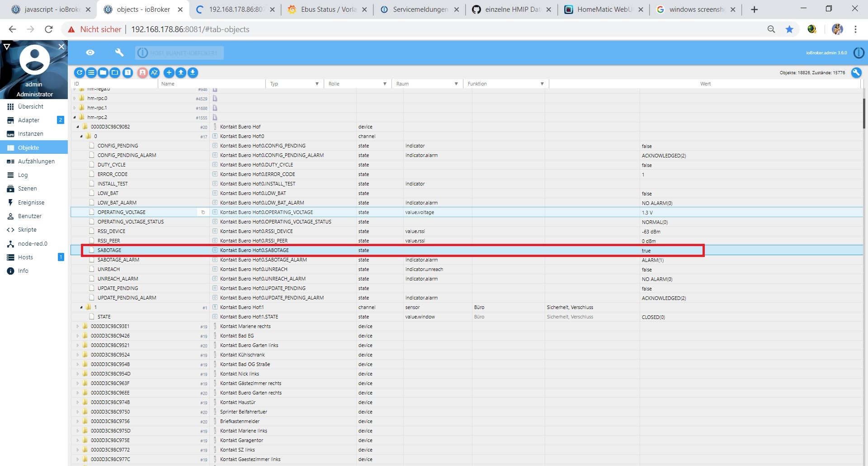
Task: Click browser extension icon beside star
Action: pyautogui.click(x=812, y=29)
